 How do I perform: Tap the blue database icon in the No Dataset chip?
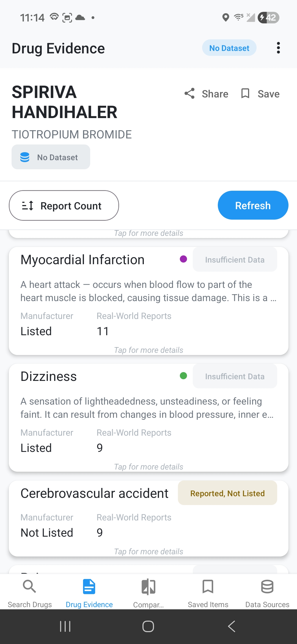tap(25, 157)
